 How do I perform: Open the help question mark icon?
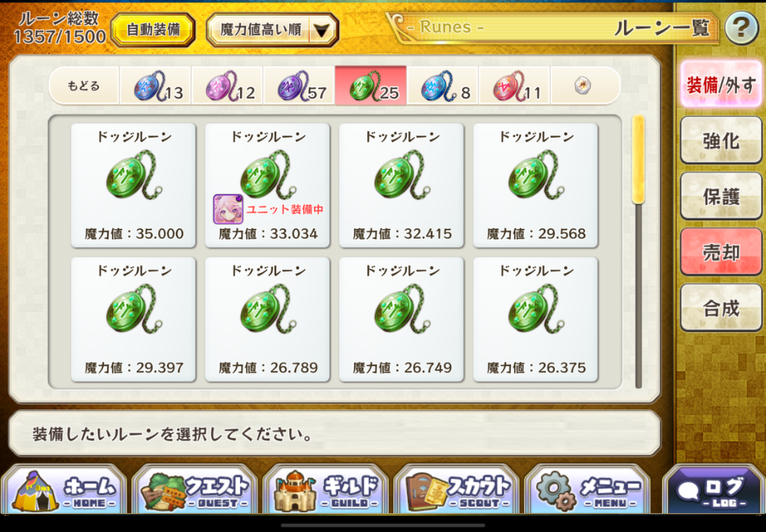pyautogui.click(x=741, y=29)
